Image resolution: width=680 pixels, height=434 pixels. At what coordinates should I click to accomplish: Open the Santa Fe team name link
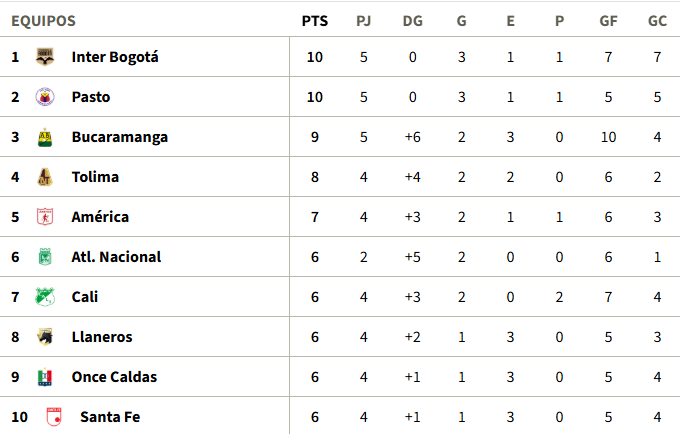tap(109, 417)
